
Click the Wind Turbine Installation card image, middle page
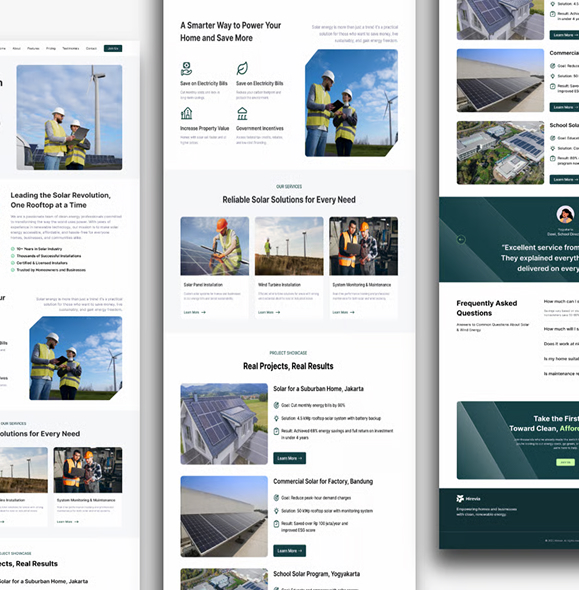[289, 246]
